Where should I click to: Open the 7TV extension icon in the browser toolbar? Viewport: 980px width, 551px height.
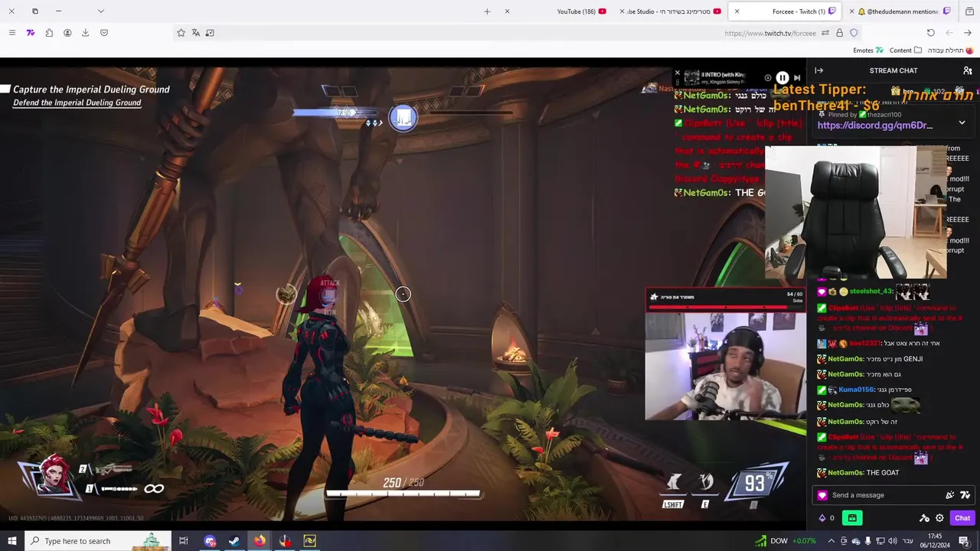click(31, 33)
